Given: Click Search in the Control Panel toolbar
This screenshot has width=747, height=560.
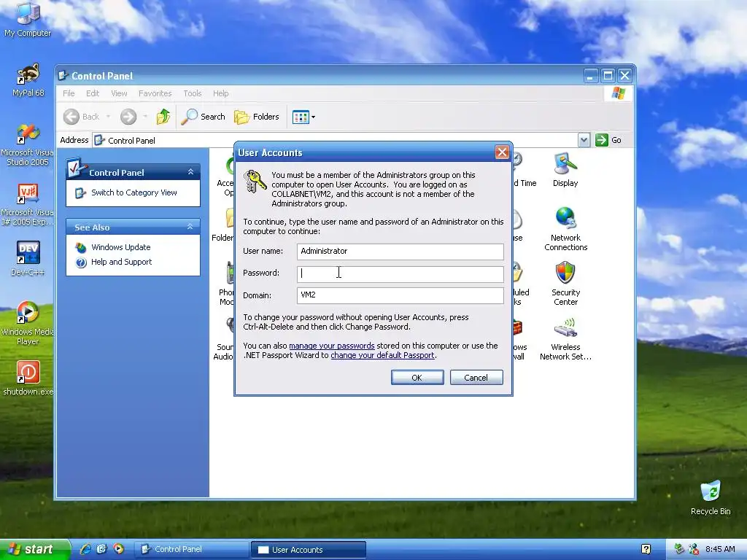Looking at the screenshot, I should [204, 117].
